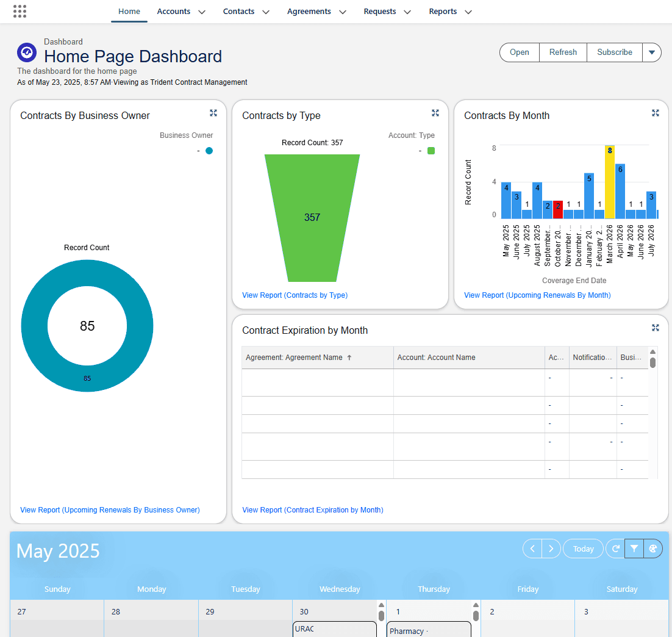Select calendar day 2 under Friday
This screenshot has width=672, height=637.
(x=492, y=612)
